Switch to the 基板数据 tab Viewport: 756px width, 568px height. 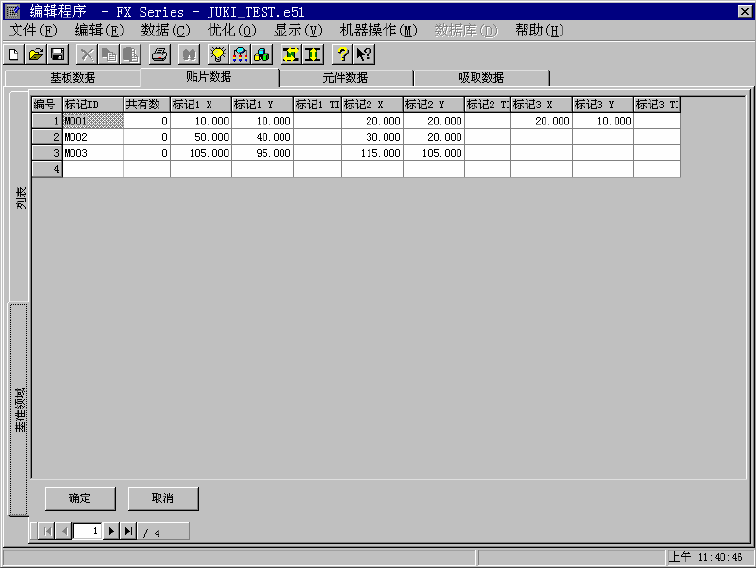72,78
